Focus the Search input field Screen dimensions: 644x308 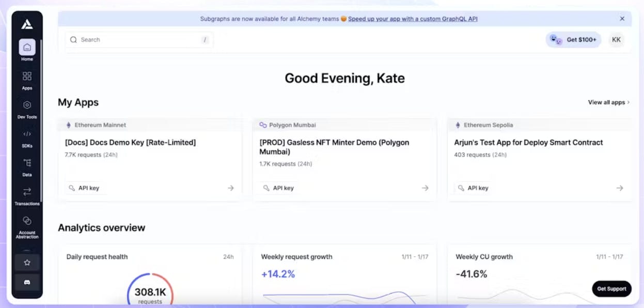[x=139, y=40]
